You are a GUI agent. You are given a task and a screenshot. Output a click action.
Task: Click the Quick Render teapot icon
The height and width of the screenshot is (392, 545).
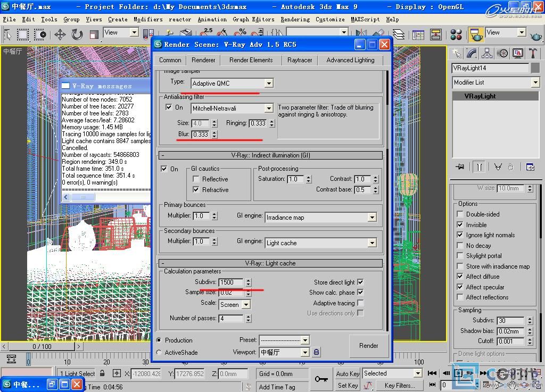pyautogui.click(x=536, y=35)
